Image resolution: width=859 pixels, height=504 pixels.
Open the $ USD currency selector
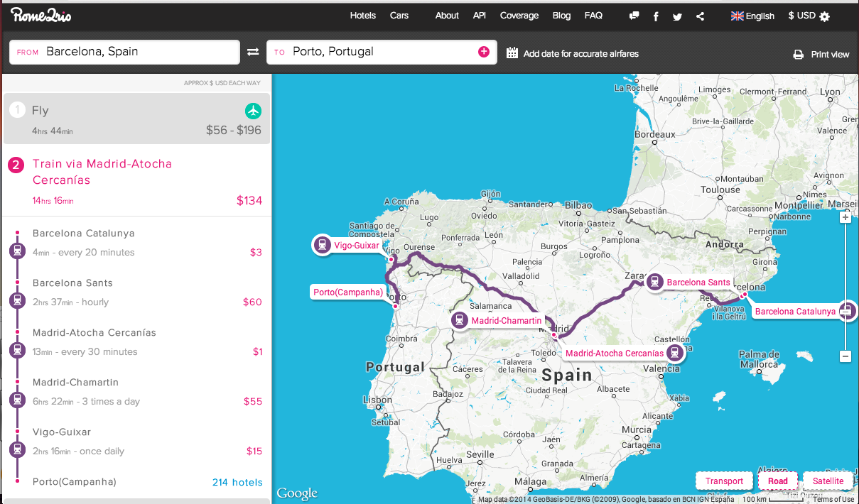point(802,16)
